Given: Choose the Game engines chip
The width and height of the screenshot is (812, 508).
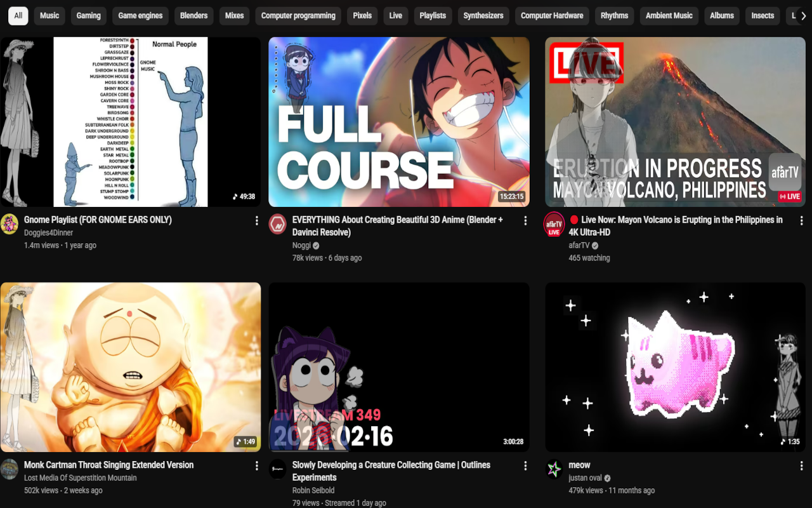Looking at the screenshot, I should coord(140,16).
